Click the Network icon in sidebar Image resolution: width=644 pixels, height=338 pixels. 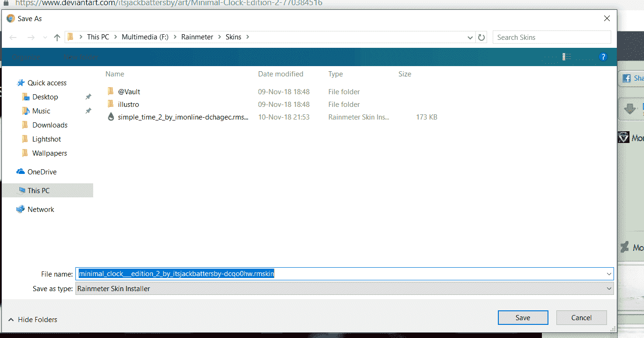pos(21,209)
